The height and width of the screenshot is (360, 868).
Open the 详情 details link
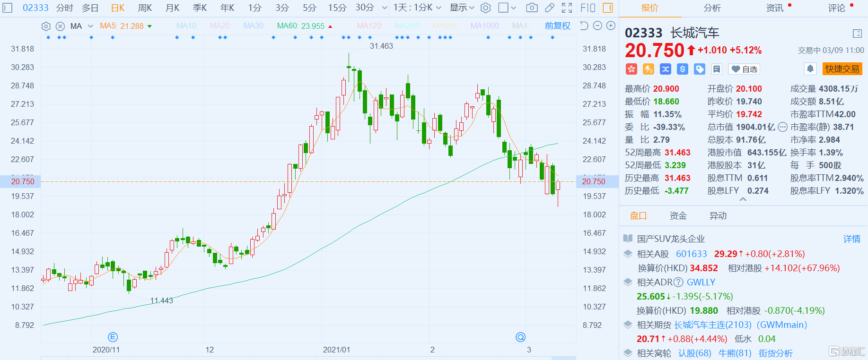coord(851,239)
